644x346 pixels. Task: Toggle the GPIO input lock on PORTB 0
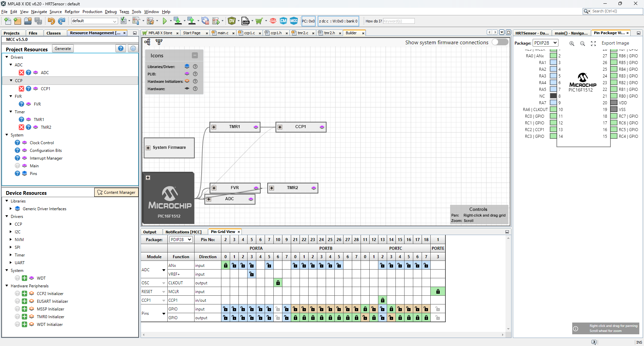(296, 309)
